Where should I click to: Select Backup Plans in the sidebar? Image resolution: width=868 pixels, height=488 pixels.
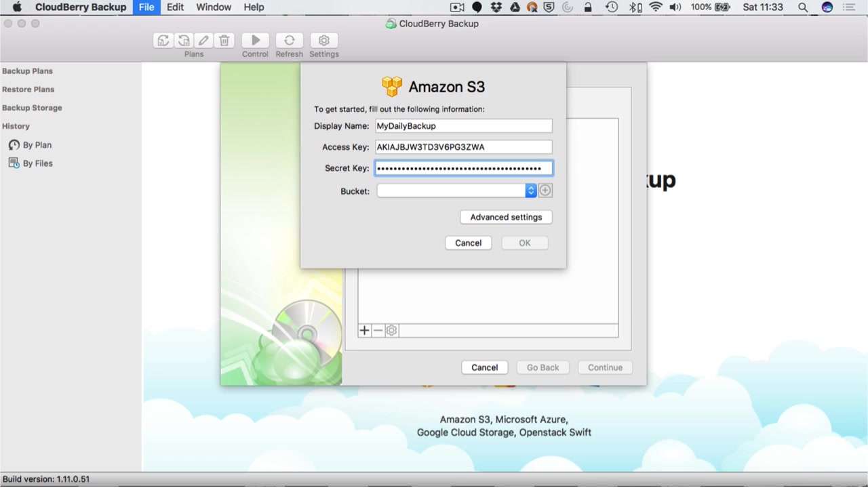(x=27, y=71)
